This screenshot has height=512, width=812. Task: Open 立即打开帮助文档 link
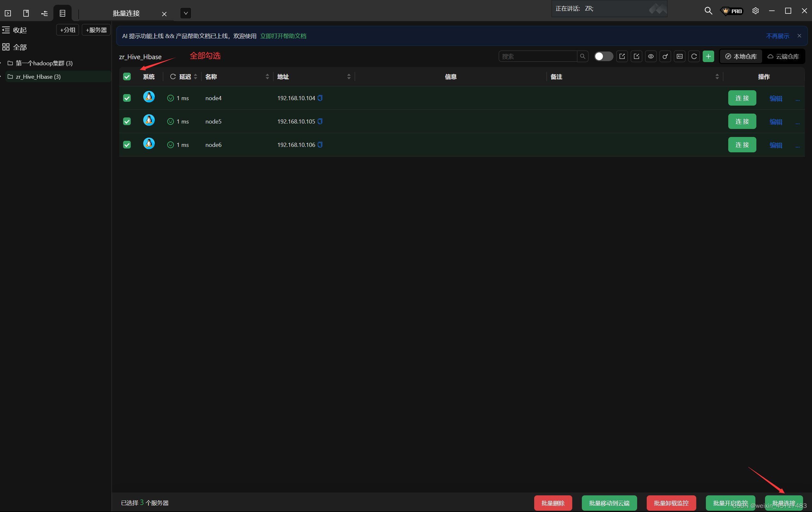[283, 36]
